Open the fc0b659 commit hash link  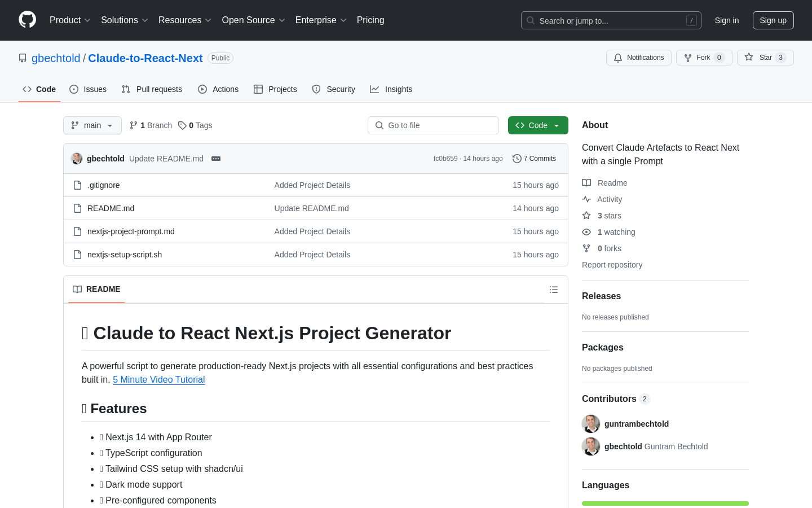coord(445,159)
